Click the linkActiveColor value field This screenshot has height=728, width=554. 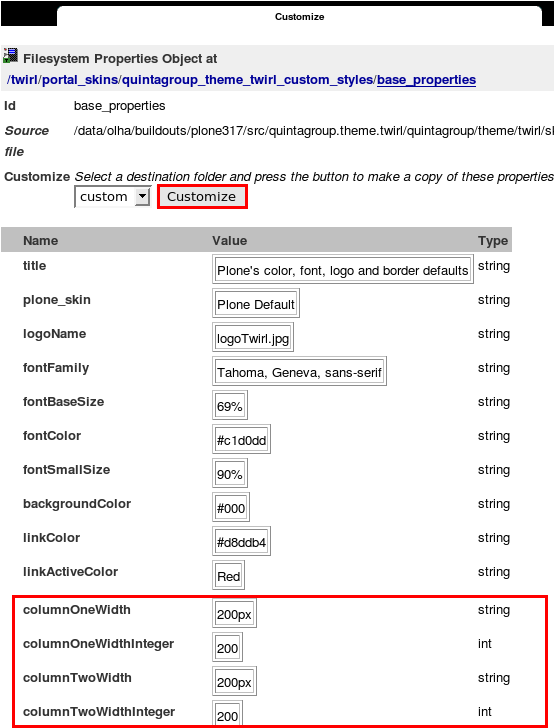tap(228, 575)
